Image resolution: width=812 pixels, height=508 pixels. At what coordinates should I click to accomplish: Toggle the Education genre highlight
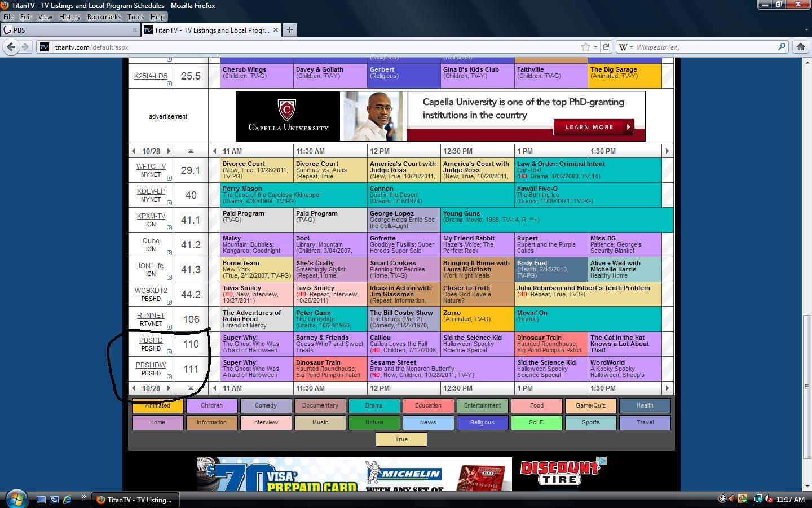point(428,405)
